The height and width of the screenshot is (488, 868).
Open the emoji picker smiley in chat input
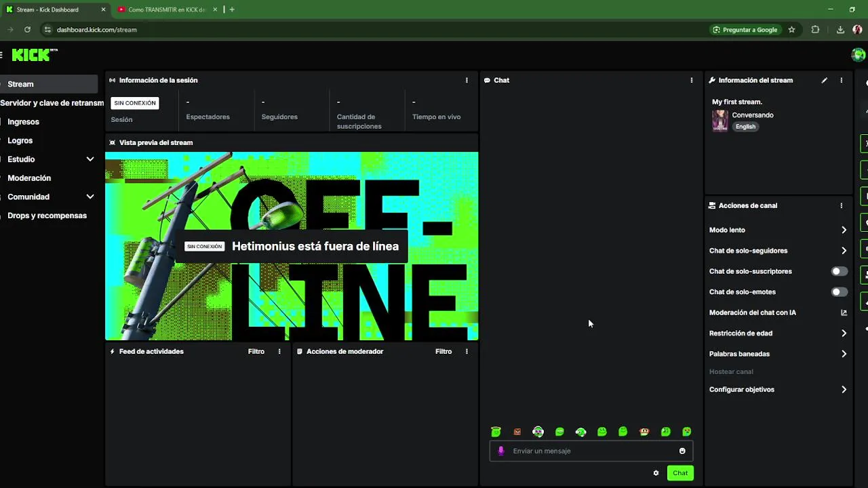coord(682,451)
